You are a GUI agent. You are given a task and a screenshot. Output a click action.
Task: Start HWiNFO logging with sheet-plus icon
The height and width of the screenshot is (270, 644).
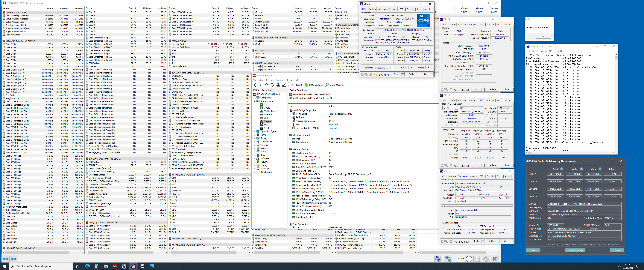pos(478,259)
